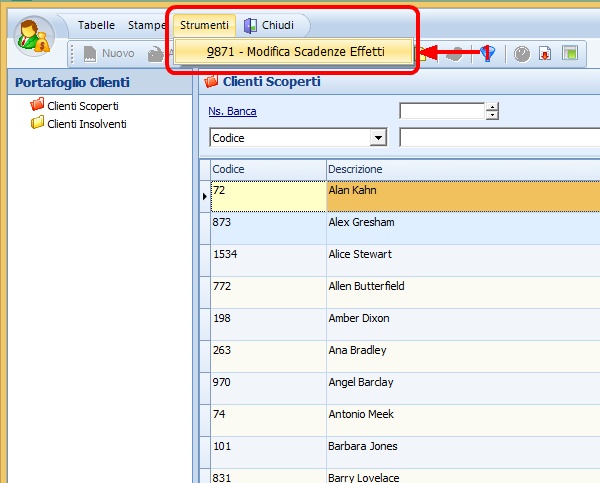Click the filter funnel icon
Viewport: 600px width, 483px height.
tap(488, 54)
